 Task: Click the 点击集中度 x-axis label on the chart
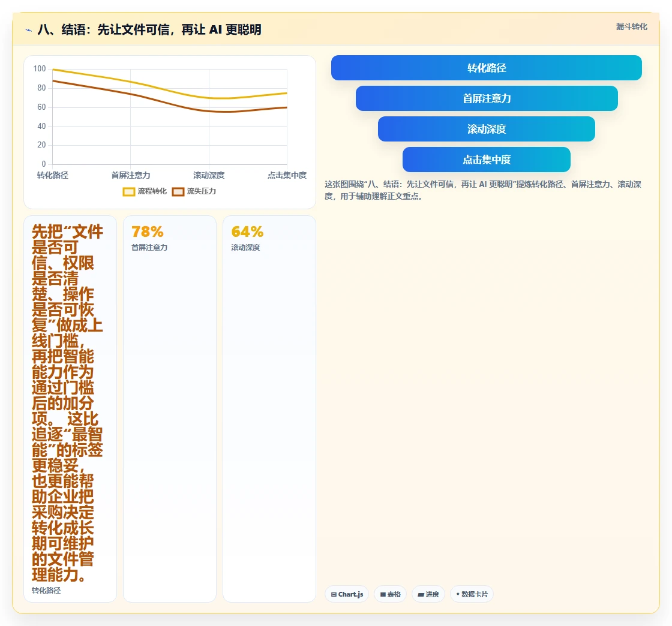(x=287, y=175)
